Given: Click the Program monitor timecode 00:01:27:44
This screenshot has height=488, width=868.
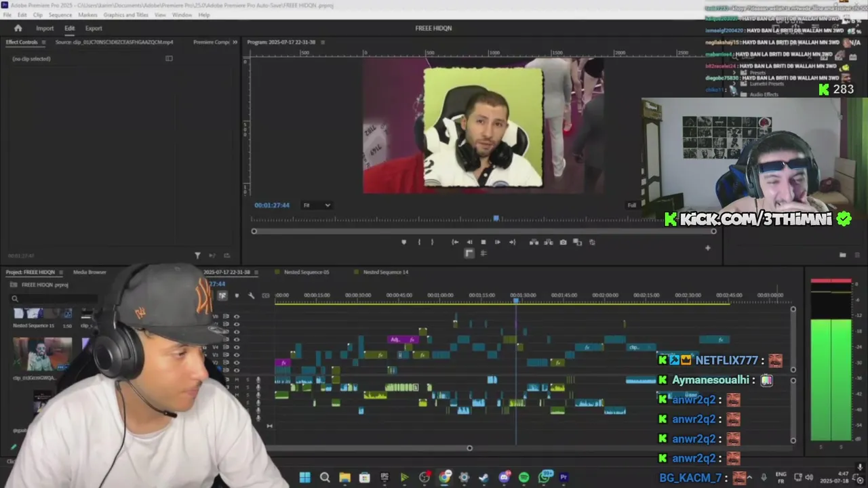Looking at the screenshot, I should point(272,205).
